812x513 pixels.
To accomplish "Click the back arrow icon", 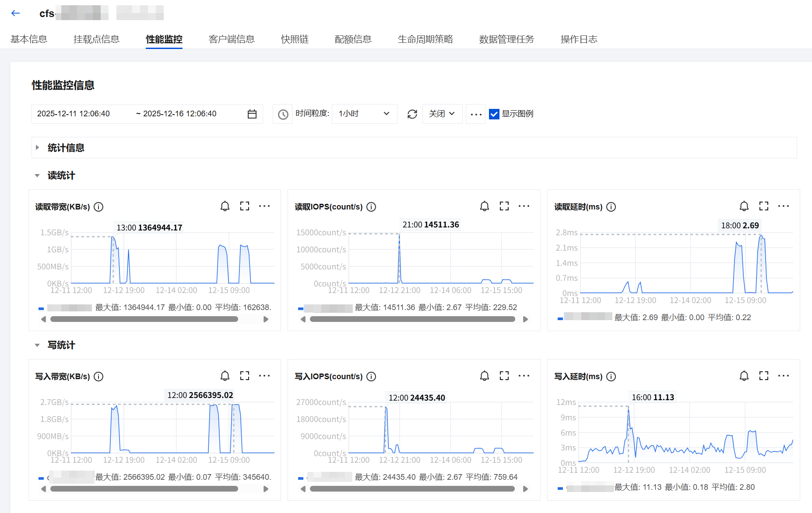I will click(x=16, y=13).
